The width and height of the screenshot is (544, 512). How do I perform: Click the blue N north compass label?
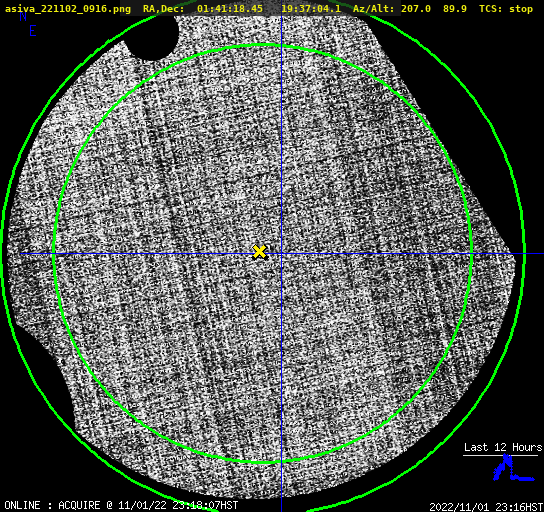pos(23,16)
